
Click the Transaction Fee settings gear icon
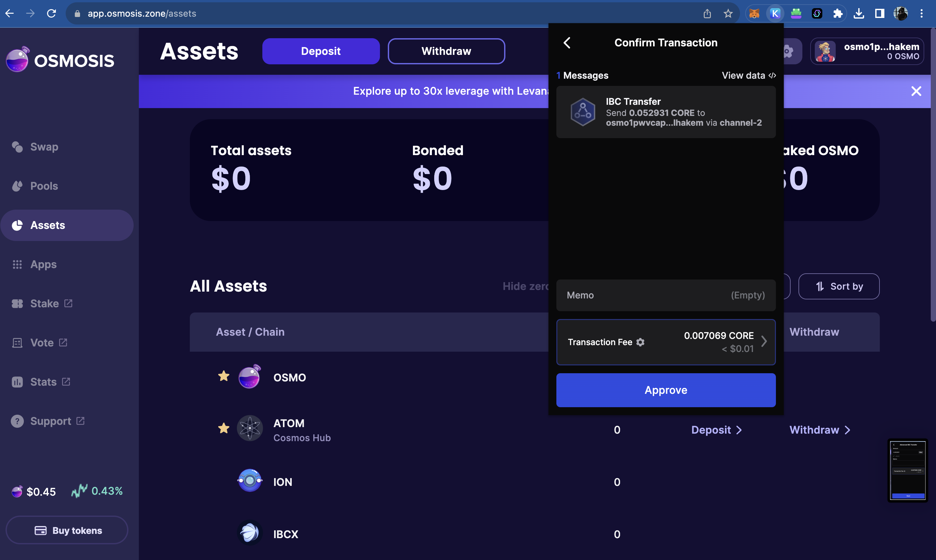pos(640,341)
